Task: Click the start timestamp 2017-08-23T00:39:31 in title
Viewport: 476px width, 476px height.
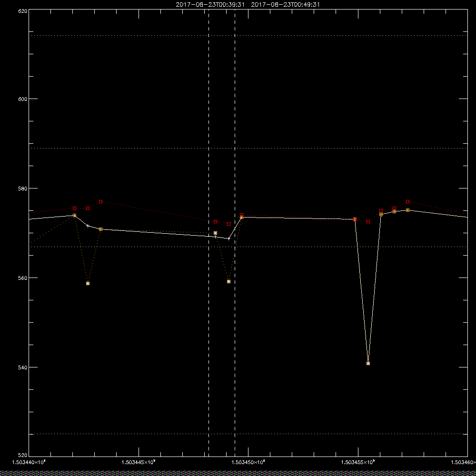Action: (x=210, y=5)
